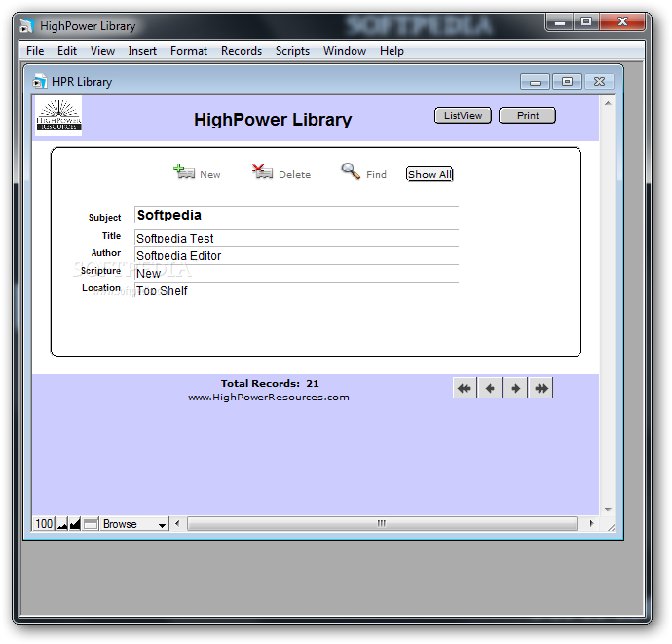Go to first record button
This screenshot has width=672, height=644.
coord(465,388)
